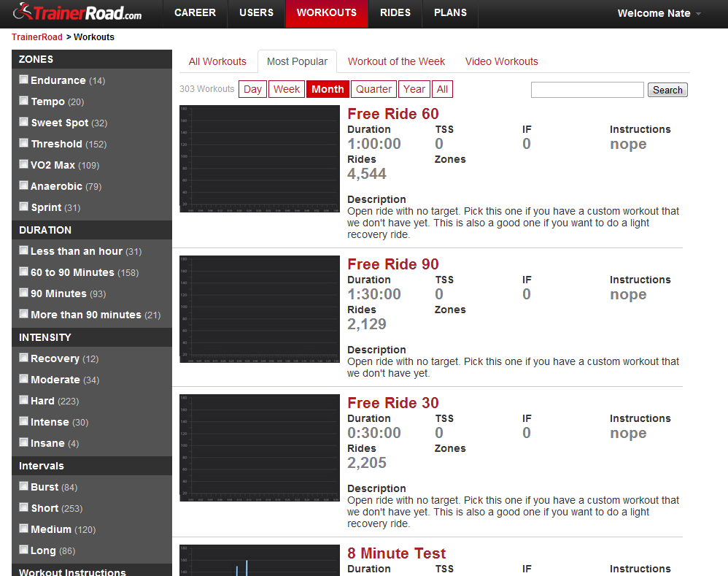728x576 pixels.
Task: Check the Tempo zone checkbox
Action: click(23, 100)
